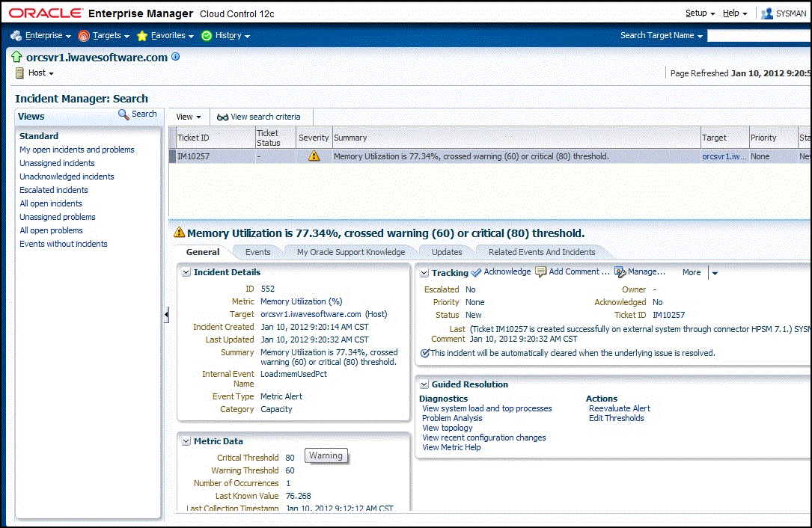812x528 pixels.
Task: Switch to My Oracle Support Knowledge tab
Action: 351,252
